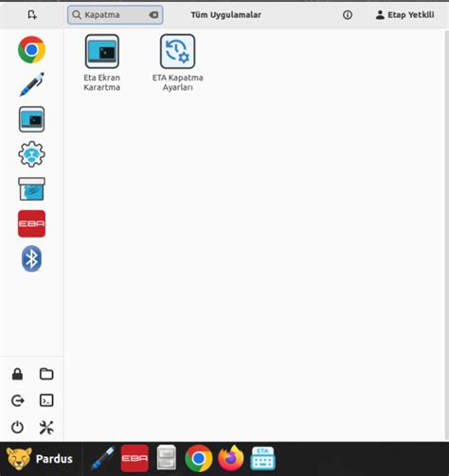Viewport: 449px width, 476px height.
Task: Lock the screen with padlock icon
Action: [17, 374]
